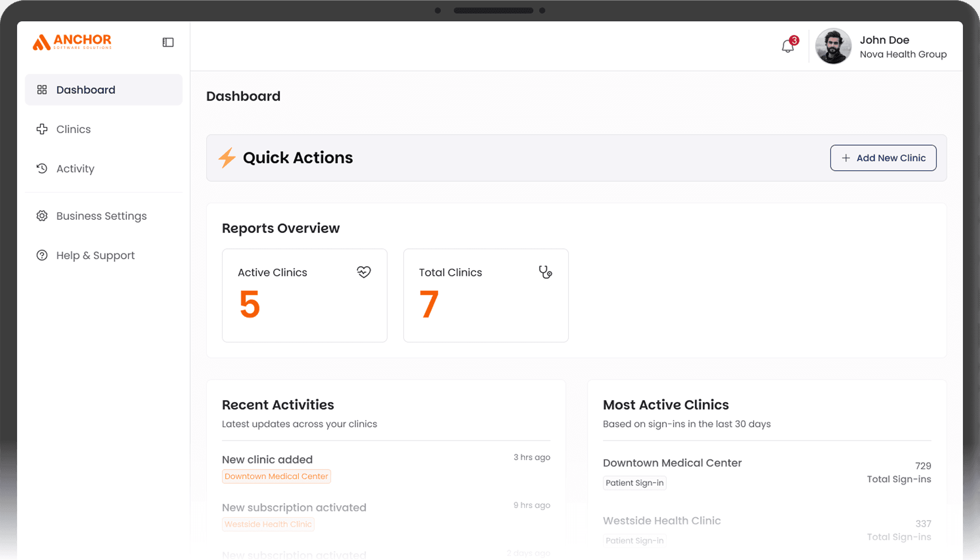Click the Business Settings gear icon
Viewport: 980px width, 560px height.
(42, 216)
